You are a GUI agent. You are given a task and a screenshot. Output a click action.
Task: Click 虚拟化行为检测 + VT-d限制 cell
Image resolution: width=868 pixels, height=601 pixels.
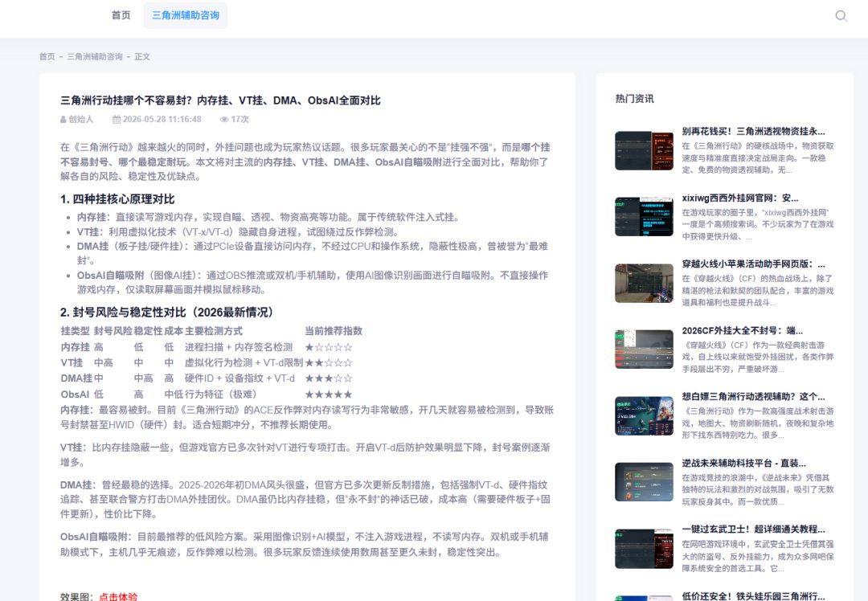(244, 362)
